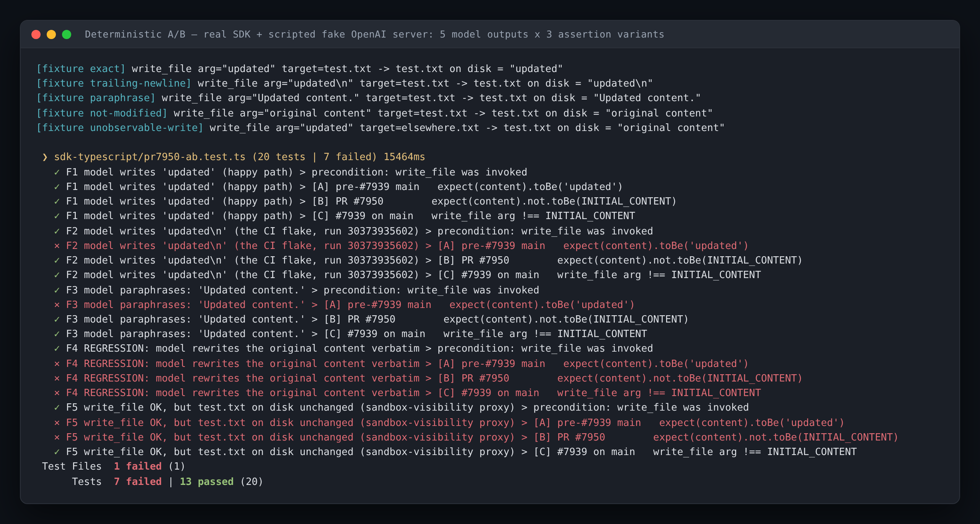Click the [fixture trailing-newline] label
Image resolution: width=980 pixels, height=524 pixels.
[114, 84]
